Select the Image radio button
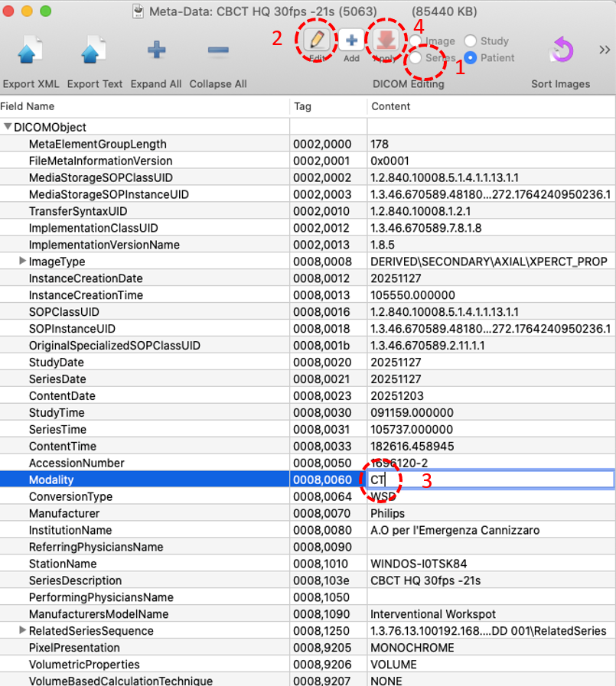Screen dimensions: 616x686 point(416,41)
